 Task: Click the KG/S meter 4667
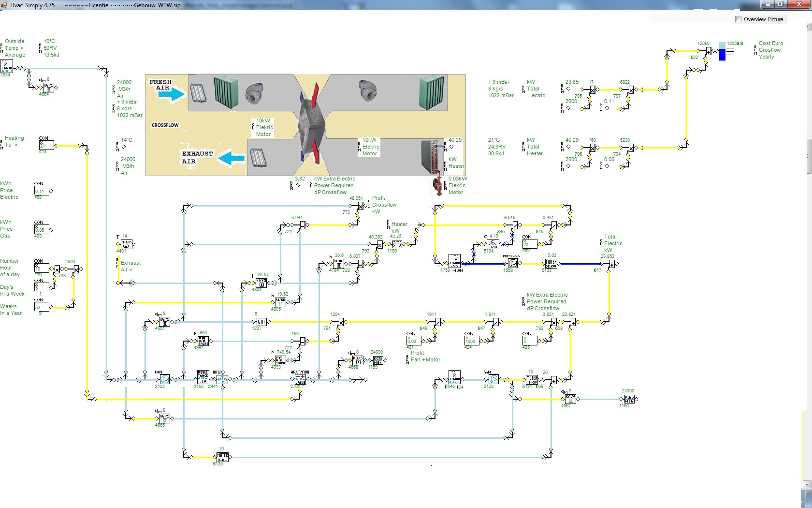[570, 399]
